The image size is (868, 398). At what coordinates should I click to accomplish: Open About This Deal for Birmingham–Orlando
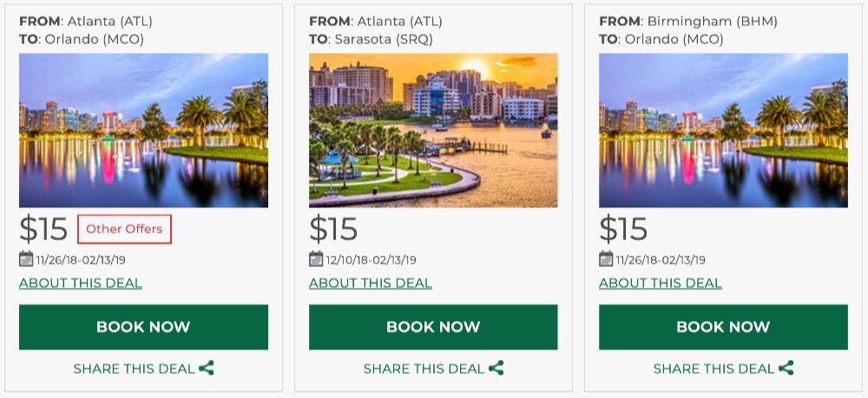click(x=661, y=283)
